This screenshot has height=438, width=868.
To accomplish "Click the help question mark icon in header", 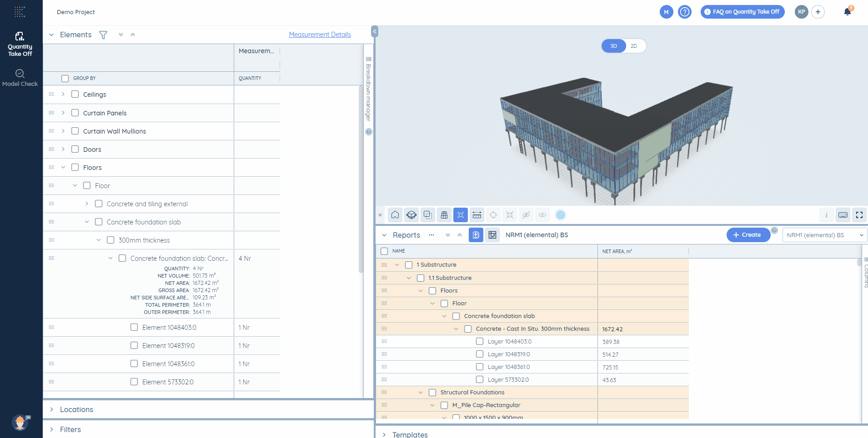I will point(685,12).
